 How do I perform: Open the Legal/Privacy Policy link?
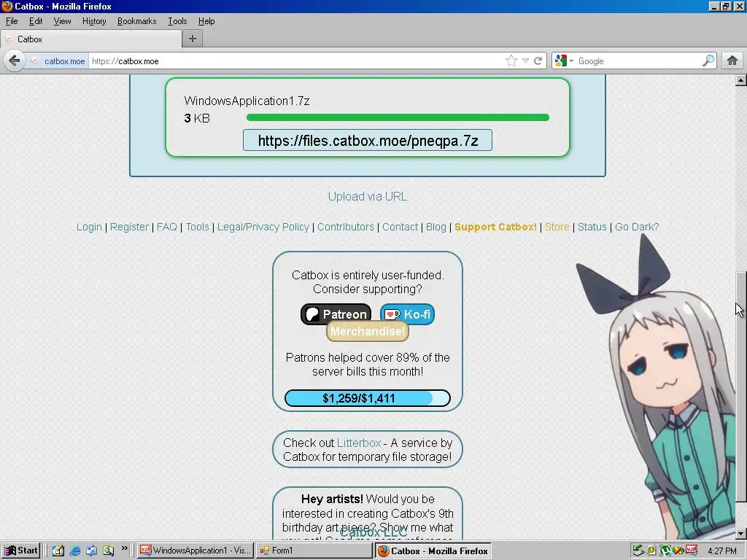click(x=263, y=227)
